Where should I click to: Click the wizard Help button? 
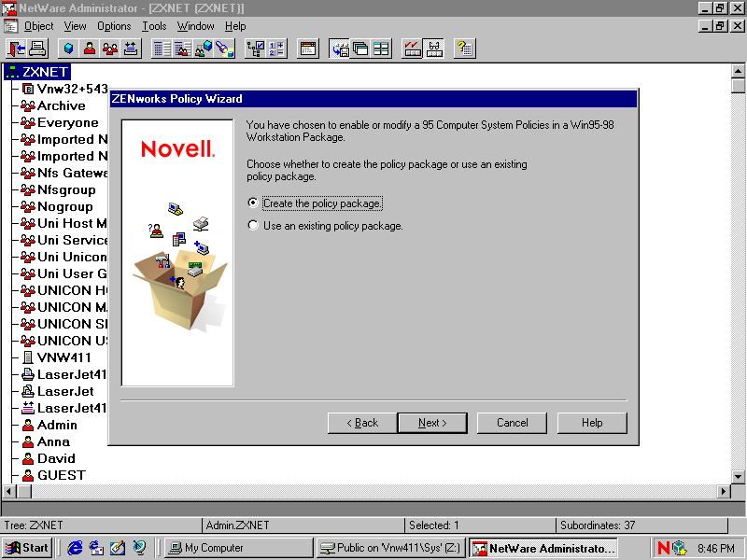592,423
